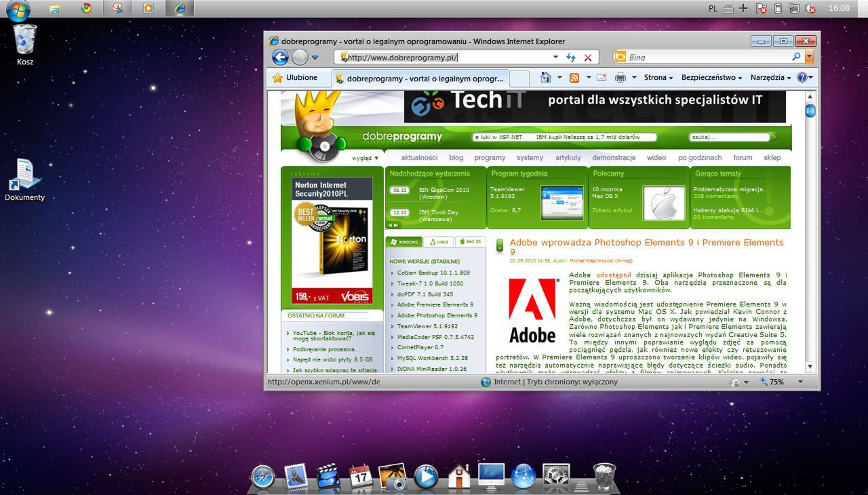
Task: Open the artykuły site menu item
Action: click(x=568, y=157)
